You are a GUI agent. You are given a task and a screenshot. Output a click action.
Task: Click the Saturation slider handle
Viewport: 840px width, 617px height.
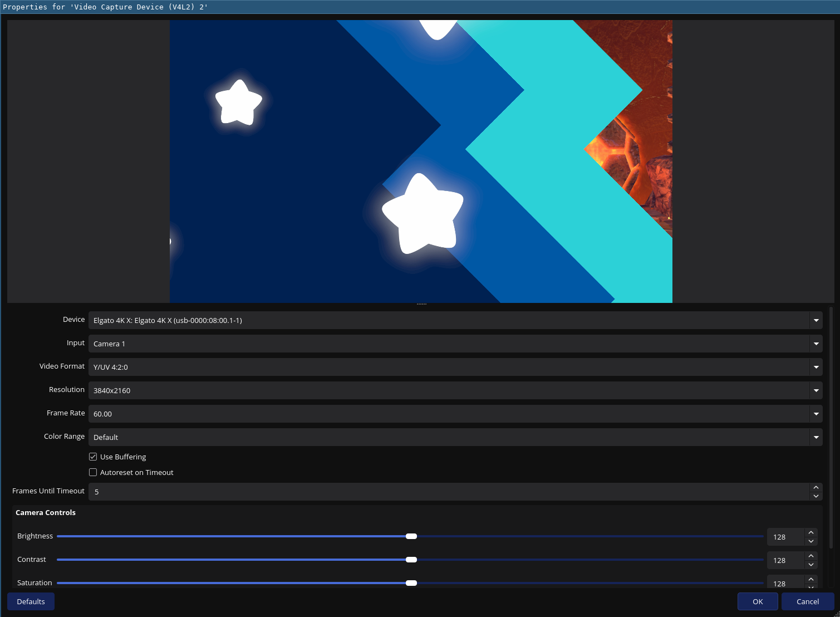pos(411,583)
